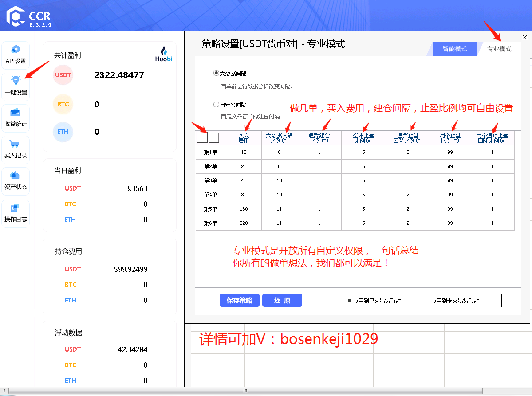Click version number 8.3.2.9

pyautogui.click(x=40, y=25)
